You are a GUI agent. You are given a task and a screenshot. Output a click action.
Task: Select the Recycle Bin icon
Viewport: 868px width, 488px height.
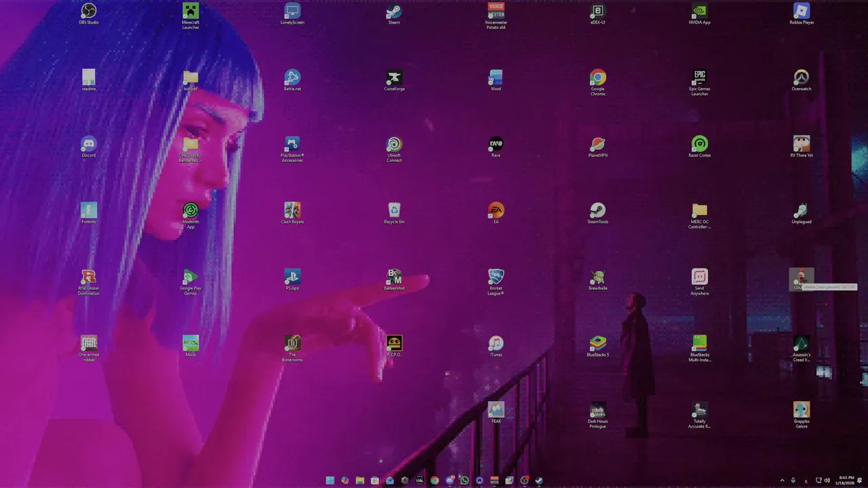(394, 213)
